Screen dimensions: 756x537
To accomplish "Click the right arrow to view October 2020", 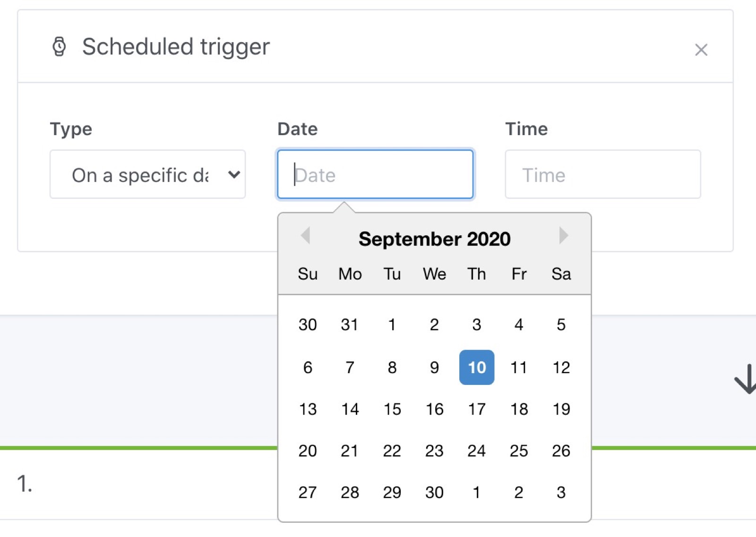I will point(563,236).
